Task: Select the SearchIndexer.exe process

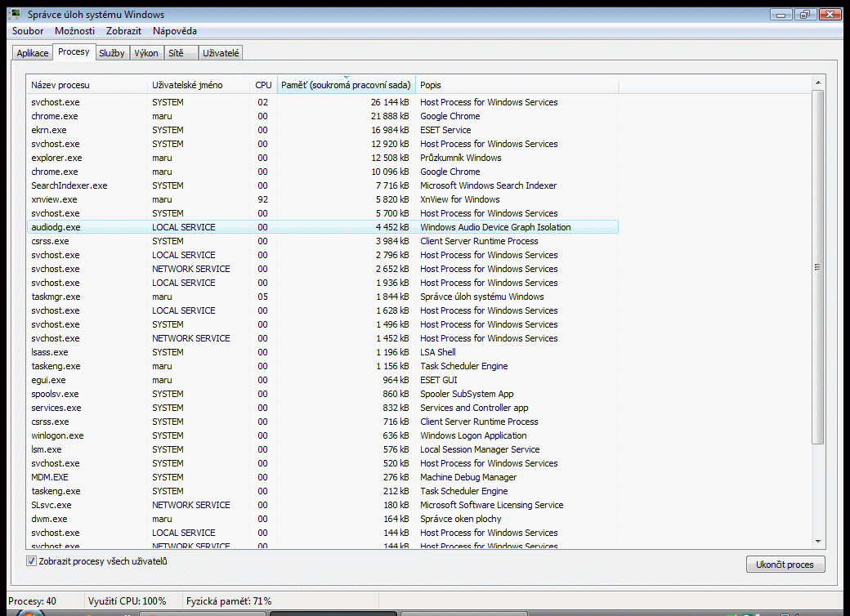Action: [x=69, y=185]
